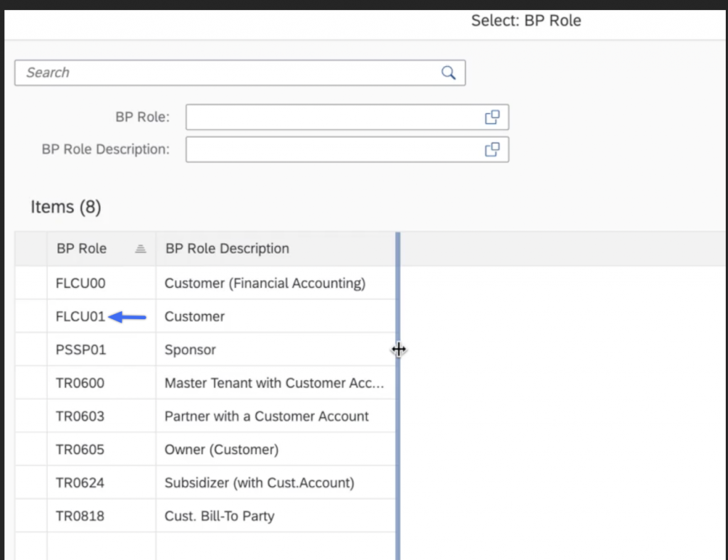Choose Partner with a Customer Account
The height and width of the screenshot is (560, 728).
[267, 416]
